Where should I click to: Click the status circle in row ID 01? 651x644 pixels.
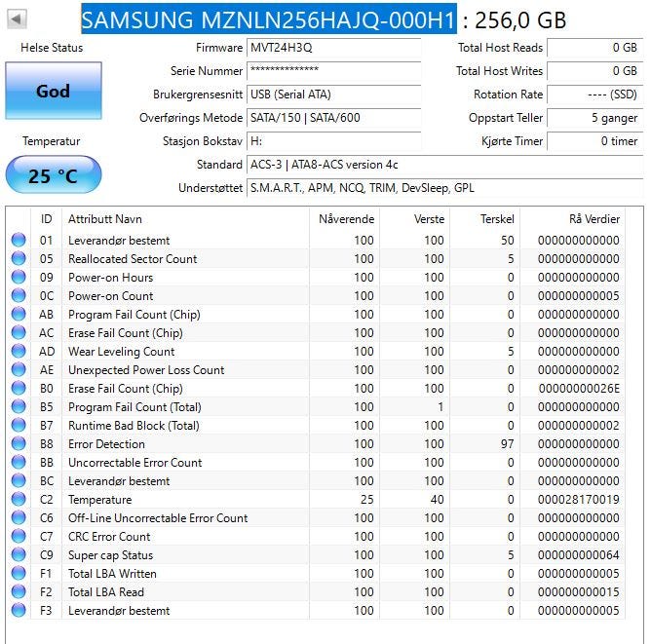(19, 240)
